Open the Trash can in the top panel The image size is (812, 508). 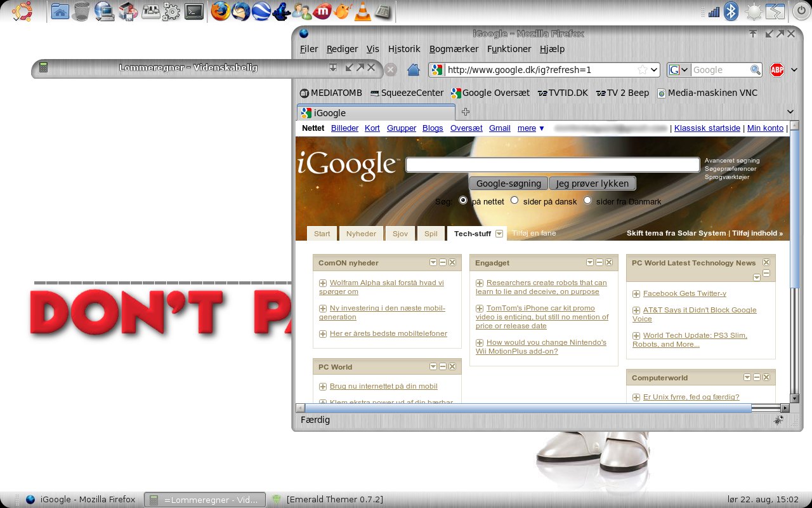click(x=81, y=11)
